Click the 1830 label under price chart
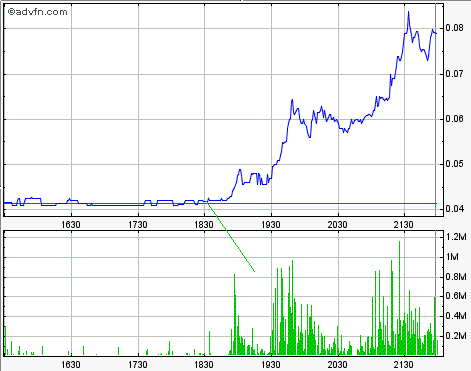Viewport: 471px width, 371px height. pos(204,225)
